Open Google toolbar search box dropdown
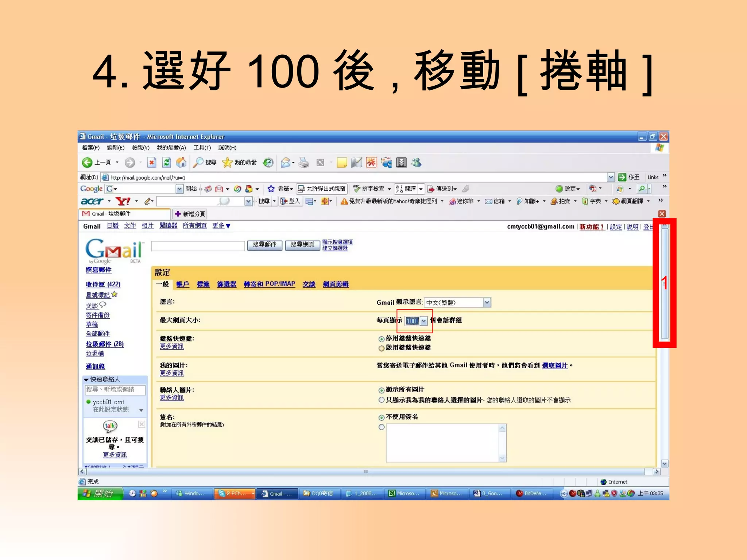747x560 pixels. (179, 188)
